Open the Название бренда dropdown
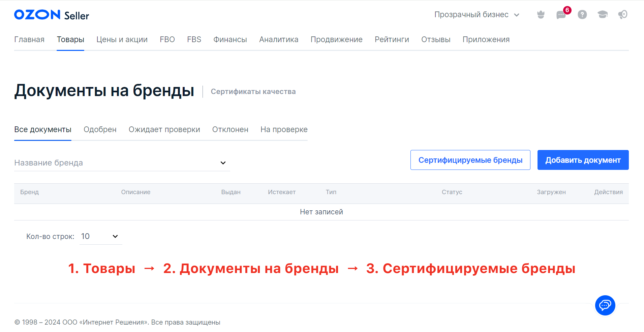Screen dimensions: 644x332 click(122, 163)
